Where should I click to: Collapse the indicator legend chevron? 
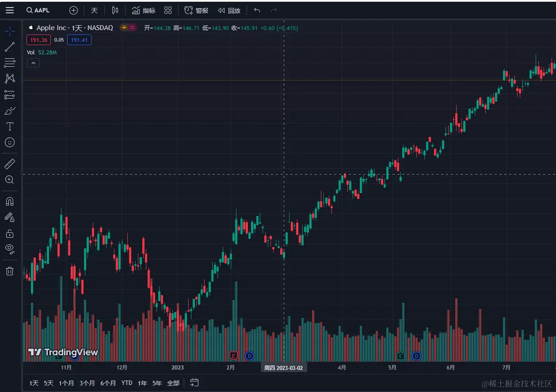[33, 63]
